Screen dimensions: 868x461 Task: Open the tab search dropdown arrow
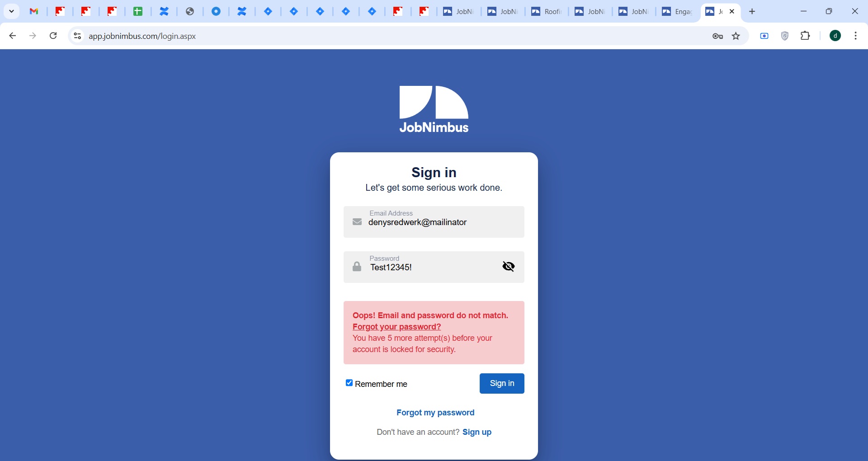coord(12,11)
